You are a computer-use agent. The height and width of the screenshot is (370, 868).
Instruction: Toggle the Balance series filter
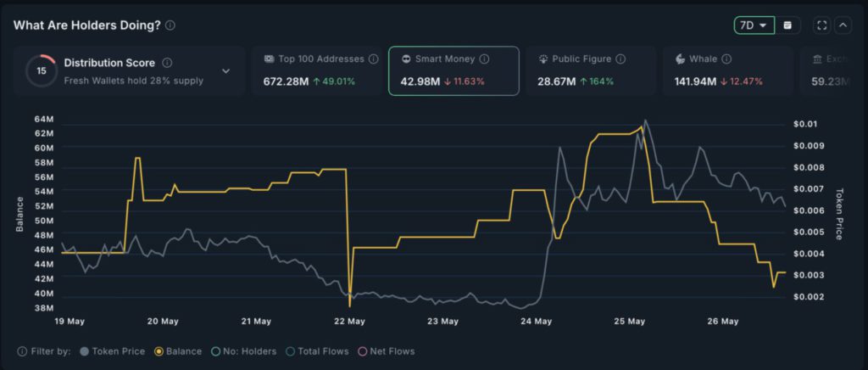[177, 351]
